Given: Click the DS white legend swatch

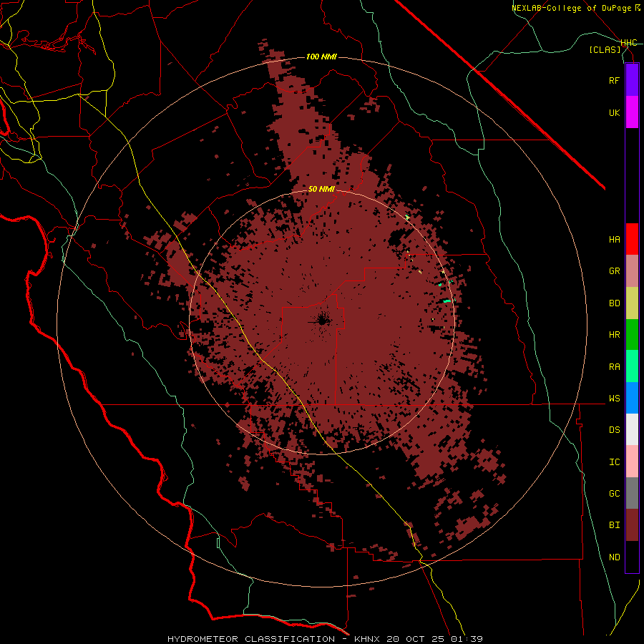Looking at the screenshot, I should pos(632,429).
